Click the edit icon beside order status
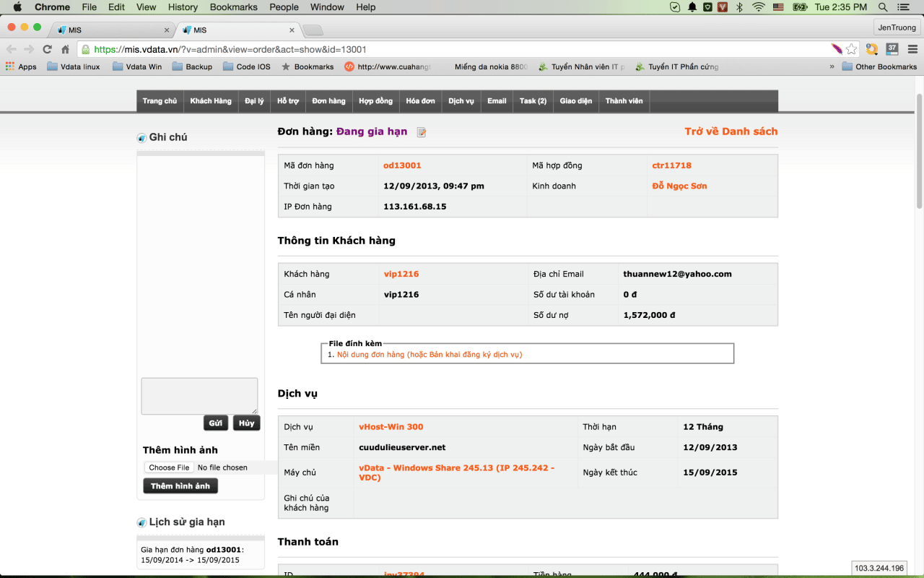Image resolution: width=924 pixels, height=578 pixels. pos(422,132)
